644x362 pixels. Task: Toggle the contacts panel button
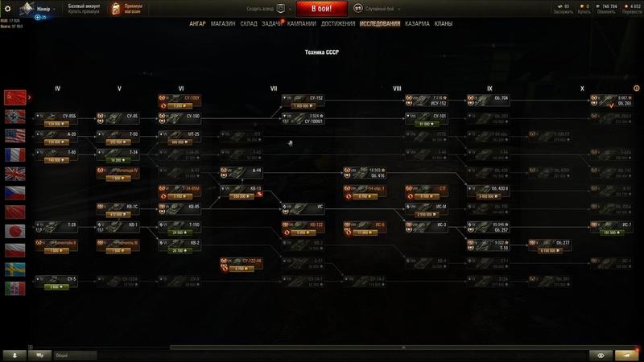39,356
